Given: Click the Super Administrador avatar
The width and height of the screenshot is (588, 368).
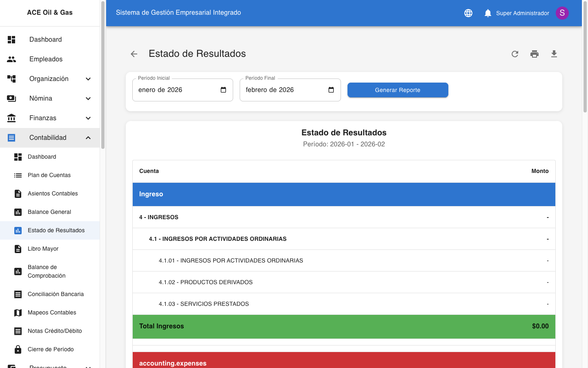Looking at the screenshot, I should [x=562, y=13].
